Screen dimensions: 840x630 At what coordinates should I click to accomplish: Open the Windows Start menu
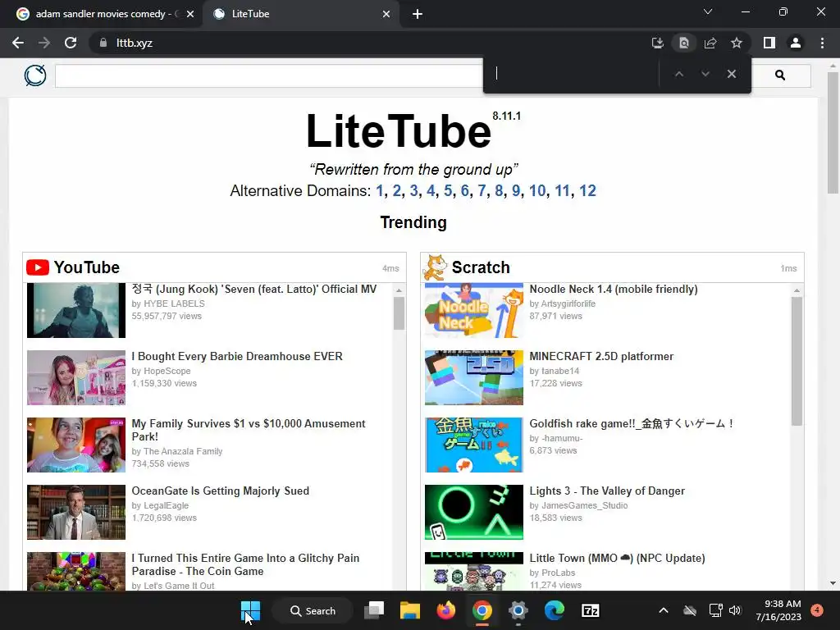pyautogui.click(x=250, y=610)
